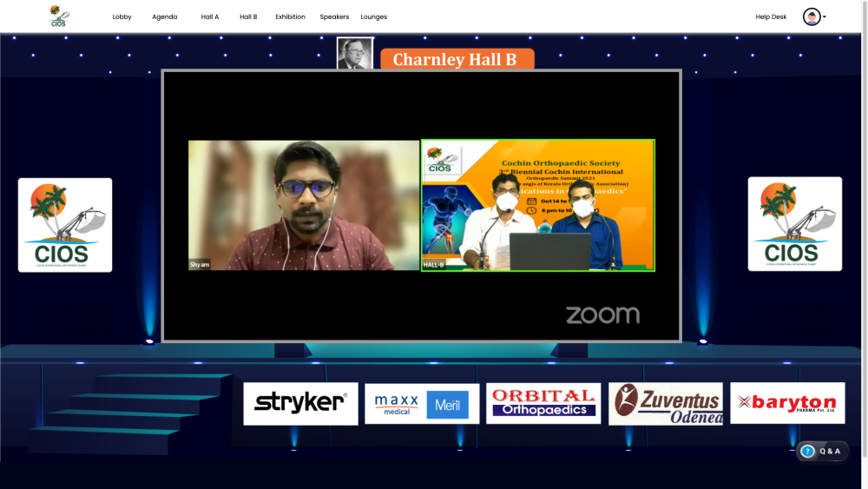Go to the Lobby page
868x489 pixels.
tap(122, 17)
